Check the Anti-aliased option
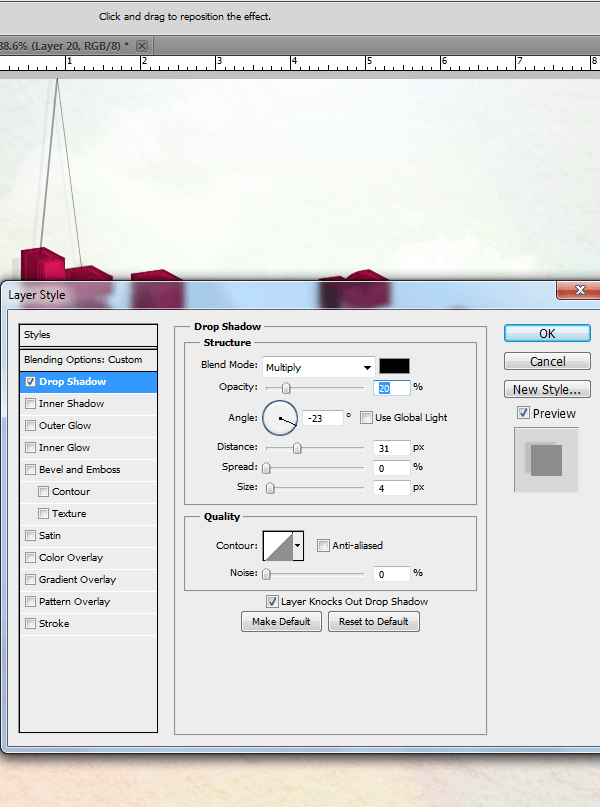 pos(323,546)
